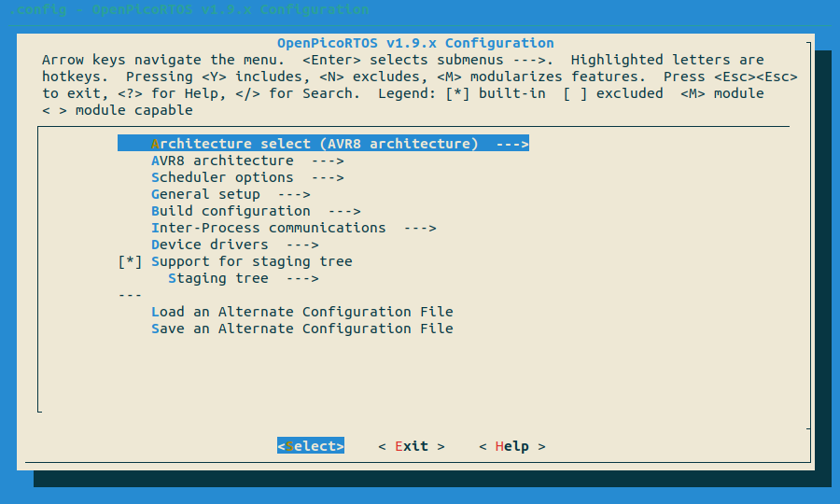Click the Select button
This screenshot has width=840, height=504.
[x=311, y=446]
